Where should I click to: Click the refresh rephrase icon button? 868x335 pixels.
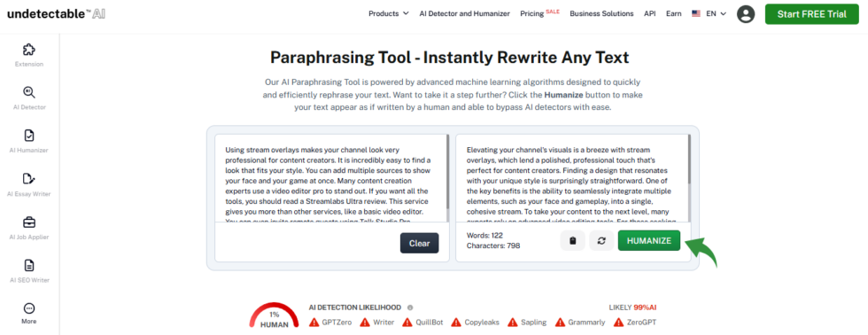[x=601, y=241]
